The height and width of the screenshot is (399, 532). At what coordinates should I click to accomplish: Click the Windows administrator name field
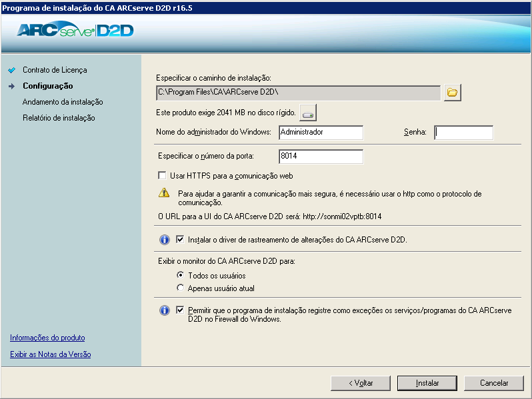click(x=321, y=132)
